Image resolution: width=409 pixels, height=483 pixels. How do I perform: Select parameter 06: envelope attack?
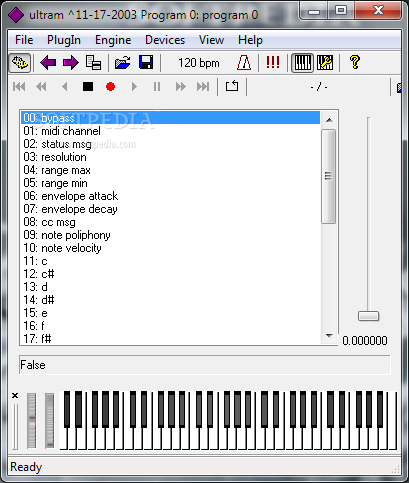point(170,196)
